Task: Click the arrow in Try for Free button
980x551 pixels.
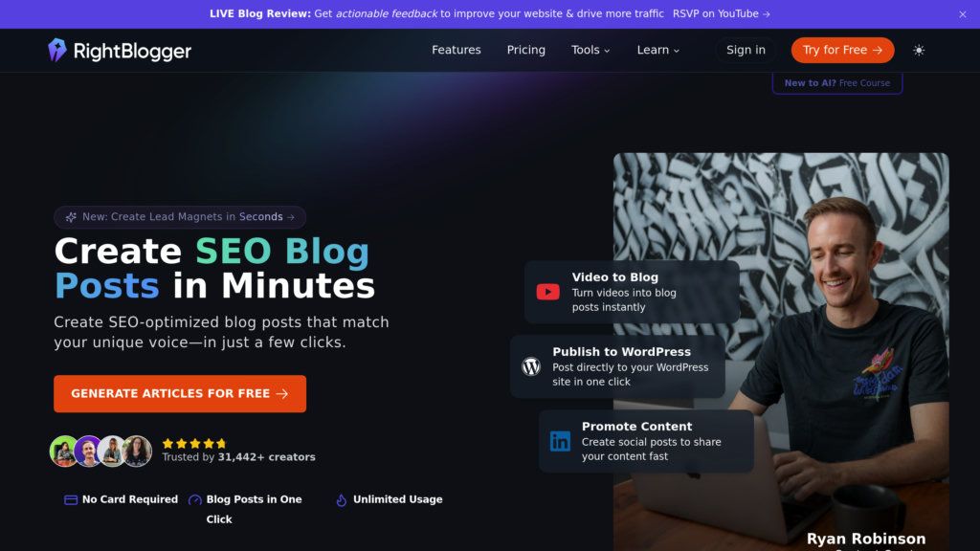Action: [x=878, y=50]
